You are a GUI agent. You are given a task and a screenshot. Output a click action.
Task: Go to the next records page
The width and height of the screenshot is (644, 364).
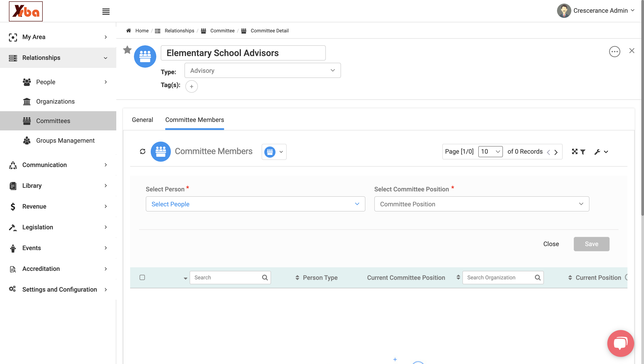click(556, 152)
